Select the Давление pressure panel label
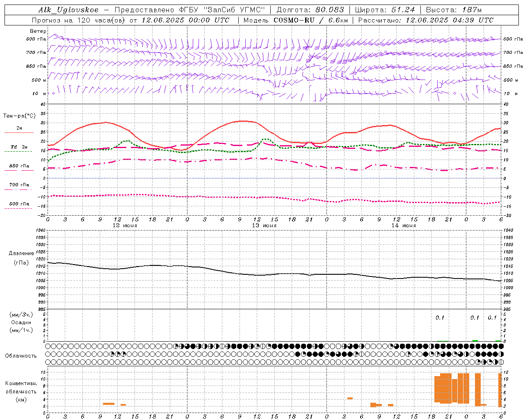 coord(21,253)
